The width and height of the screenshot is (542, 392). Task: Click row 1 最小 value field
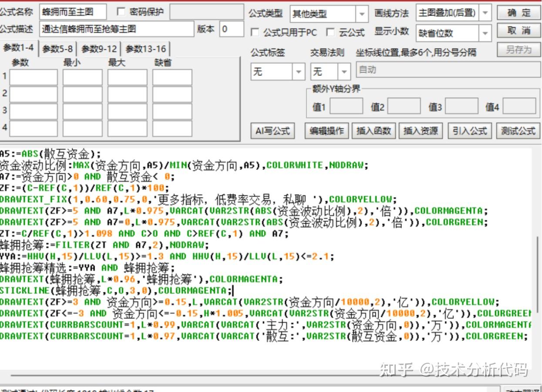click(83, 77)
